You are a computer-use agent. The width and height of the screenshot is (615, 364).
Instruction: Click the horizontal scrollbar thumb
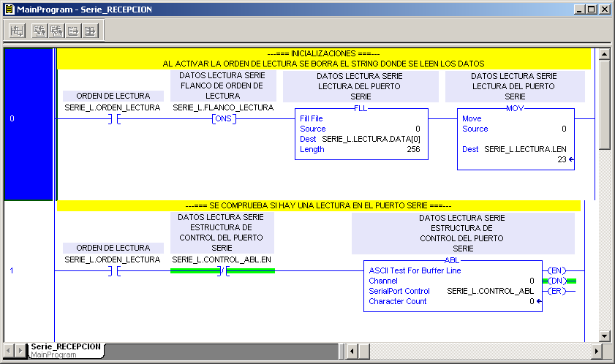(363, 351)
